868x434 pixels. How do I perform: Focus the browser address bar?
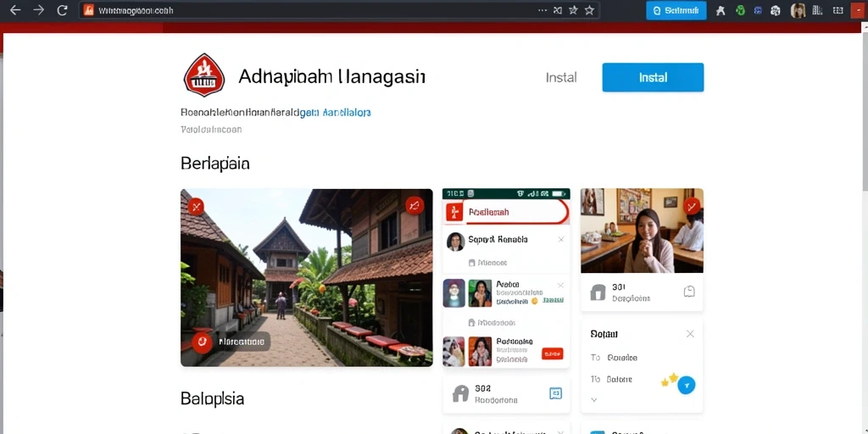339,10
